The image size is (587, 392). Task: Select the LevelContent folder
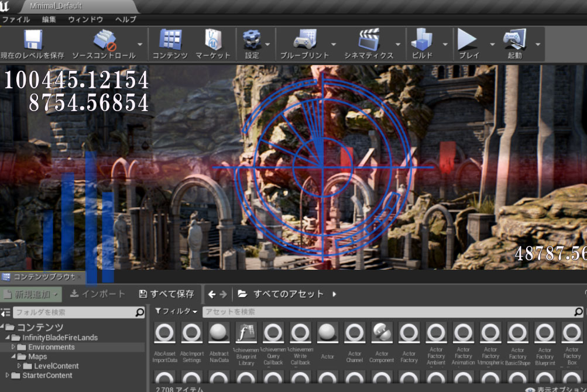pyautogui.click(x=56, y=366)
